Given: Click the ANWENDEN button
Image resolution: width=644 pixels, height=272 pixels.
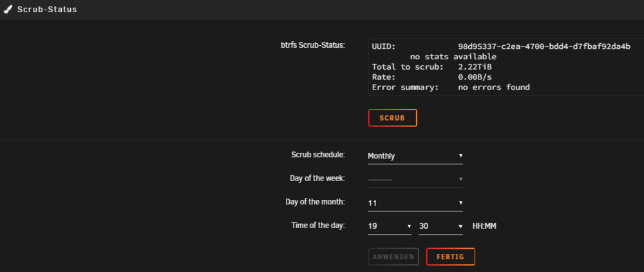Looking at the screenshot, I should 393,257.
